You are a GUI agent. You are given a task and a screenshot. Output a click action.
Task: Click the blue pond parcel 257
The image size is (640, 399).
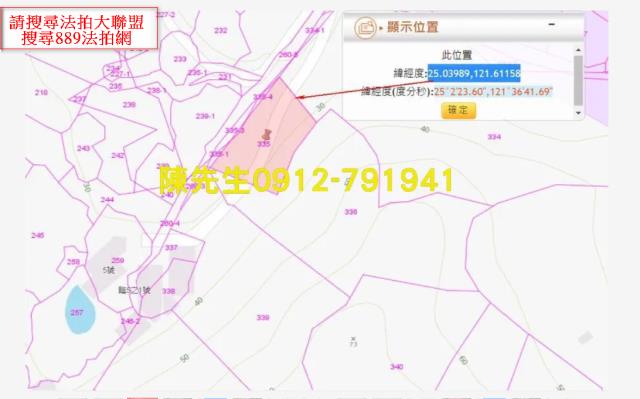(80, 309)
